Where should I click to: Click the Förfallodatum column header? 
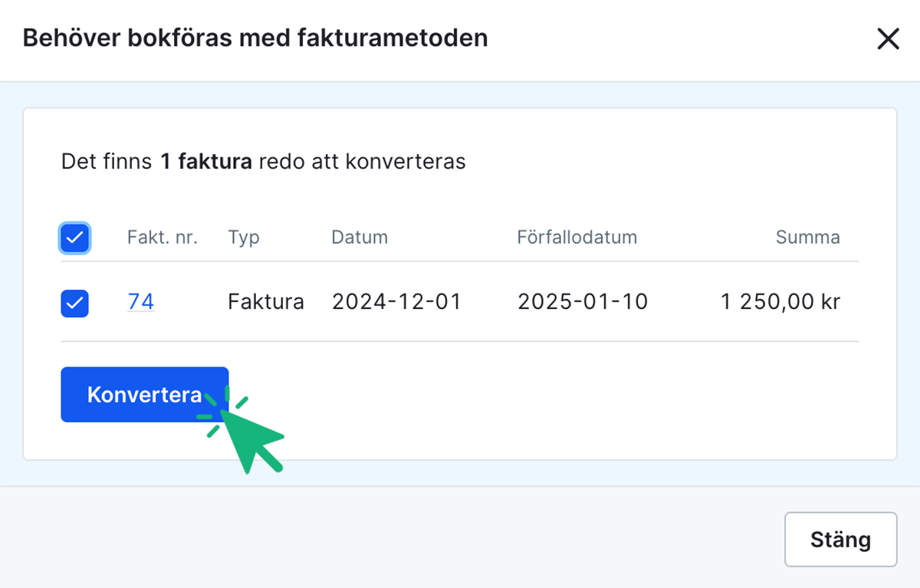click(577, 238)
